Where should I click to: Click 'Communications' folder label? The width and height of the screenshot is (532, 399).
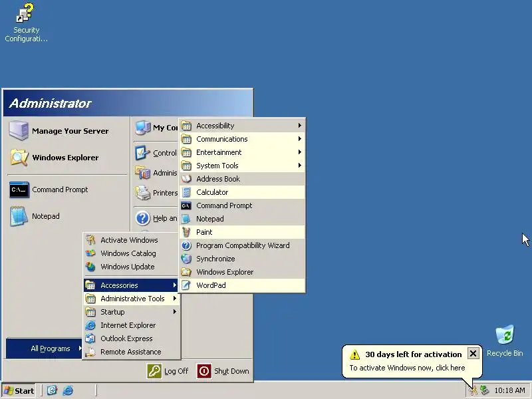[x=222, y=139]
